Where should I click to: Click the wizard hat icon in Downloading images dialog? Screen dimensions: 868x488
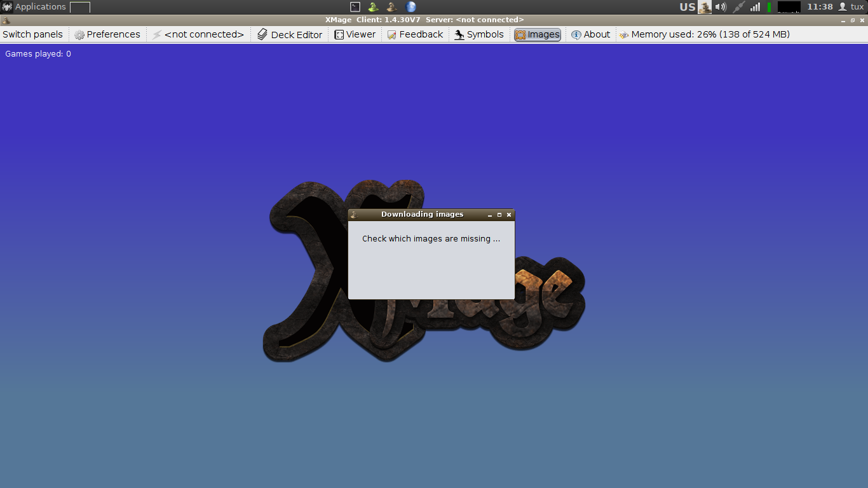pos(355,215)
